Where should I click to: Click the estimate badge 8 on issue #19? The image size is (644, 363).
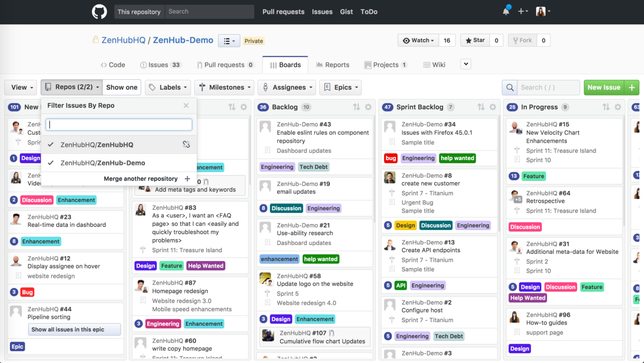click(x=263, y=208)
